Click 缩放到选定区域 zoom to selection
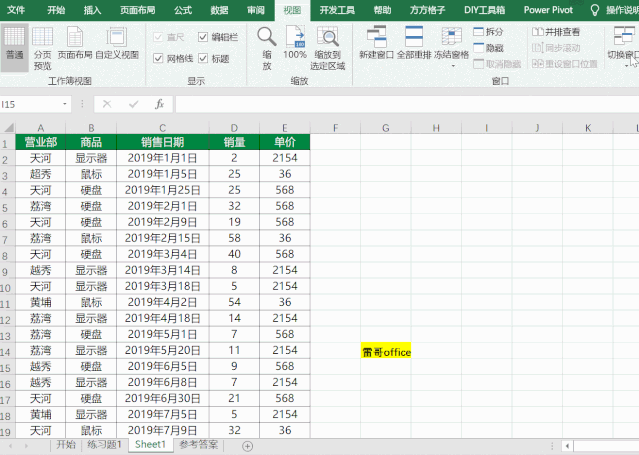Image resolution: width=639 pixels, height=455 pixels. pos(328,48)
